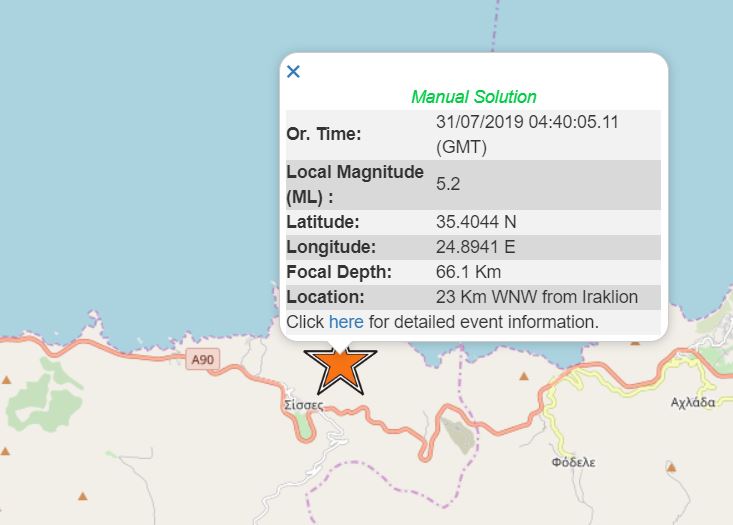The image size is (733, 525).
Task: Close the earthquake info popup
Action: point(293,72)
